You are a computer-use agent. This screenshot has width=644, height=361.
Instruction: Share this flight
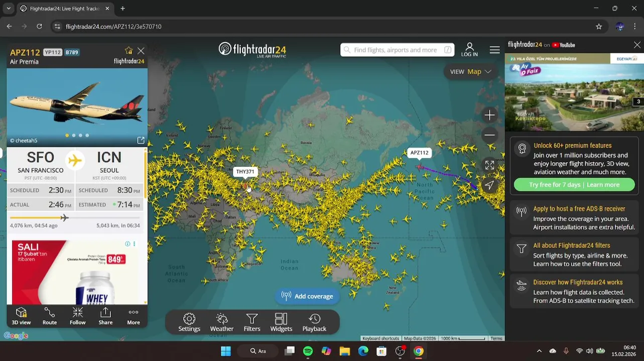[x=105, y=316]
